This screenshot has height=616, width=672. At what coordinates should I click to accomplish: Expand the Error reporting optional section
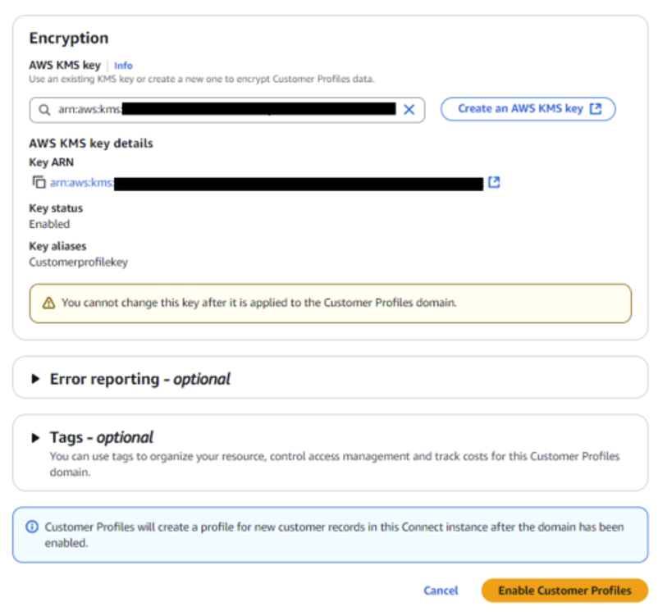pos(139,379)
